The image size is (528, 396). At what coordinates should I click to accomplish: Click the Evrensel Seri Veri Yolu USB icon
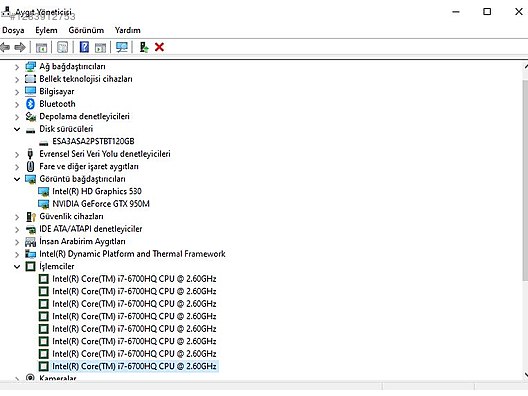[30, 154]
